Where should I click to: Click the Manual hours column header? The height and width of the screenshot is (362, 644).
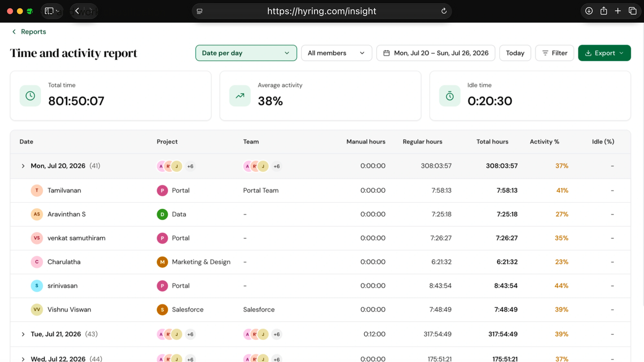[x=366, y=142]
